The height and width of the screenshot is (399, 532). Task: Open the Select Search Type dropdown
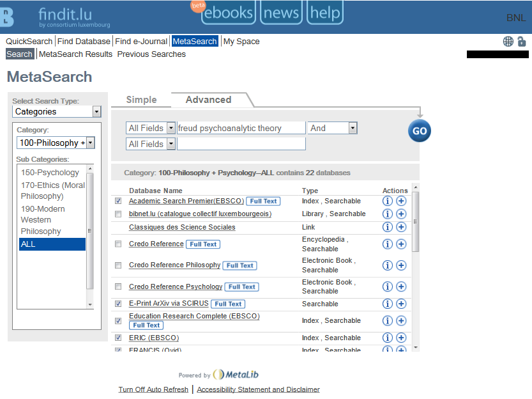pos(57,112)
